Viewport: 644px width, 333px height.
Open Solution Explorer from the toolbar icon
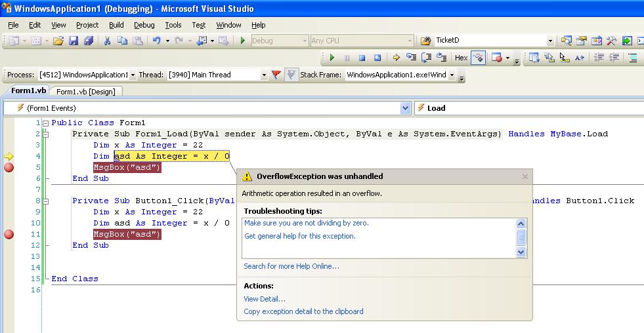(x=567, y=41)
